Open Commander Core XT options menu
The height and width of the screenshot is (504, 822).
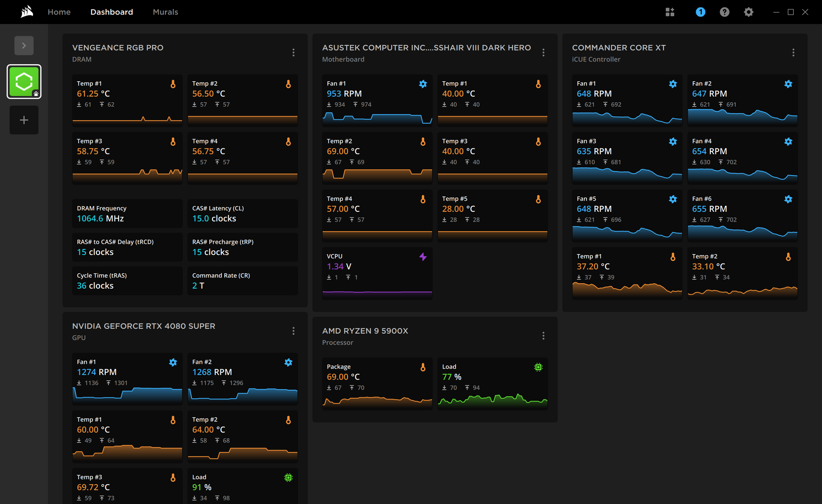point(793,52)
